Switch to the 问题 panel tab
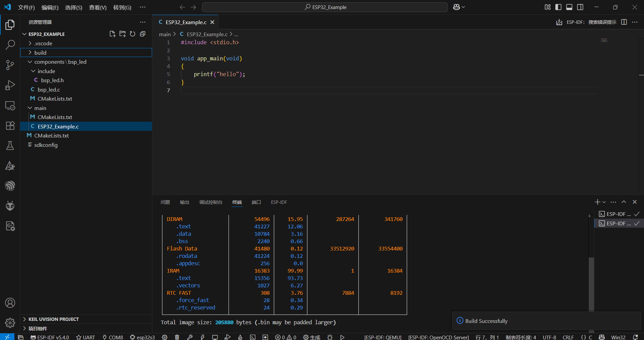This screenshot has height=340, width=644. tap(165, 202)
